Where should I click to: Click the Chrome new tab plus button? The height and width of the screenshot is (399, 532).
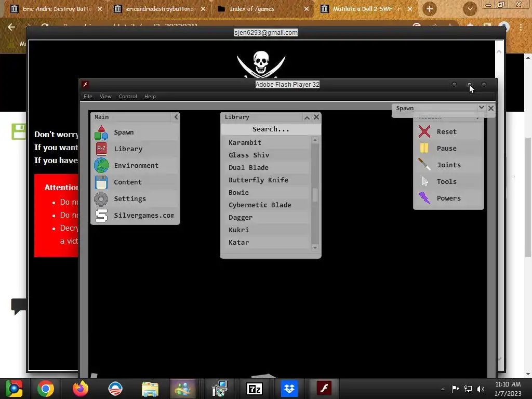coord(430,9)
